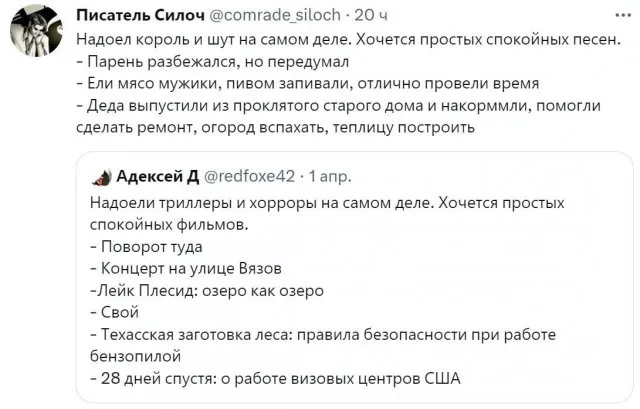Select 'Концерт на улице Вязов' line
This screenshot has height=409, width=640.
click(190, 269)
